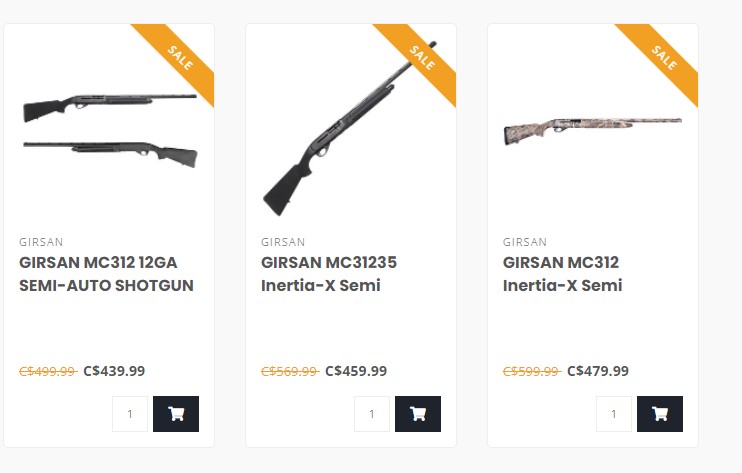Click the crossed-out C$599.99 original price
Image resolution: width=742 pixels, height=473 pixels.
point(531,371)
